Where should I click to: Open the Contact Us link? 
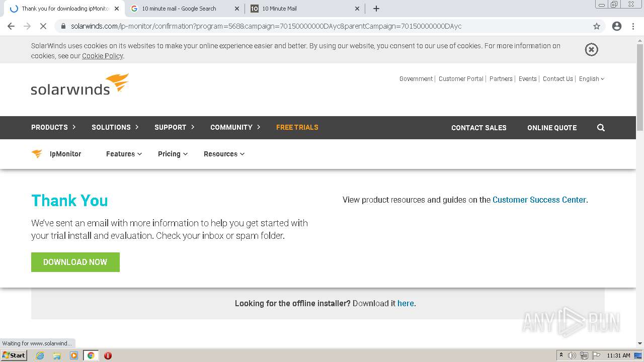coord(558,79)
